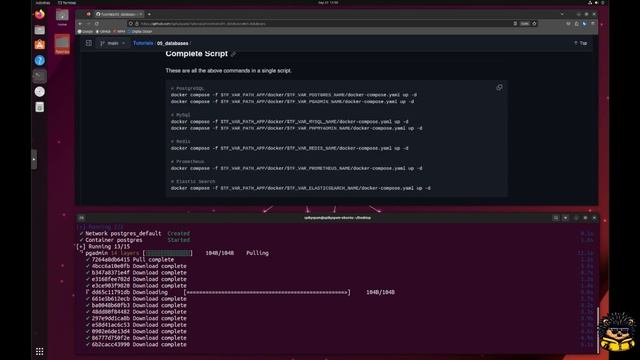Click 'Running 13/15' line in terminal
This screenshot has width=640, height=360.
pos(103,247)
